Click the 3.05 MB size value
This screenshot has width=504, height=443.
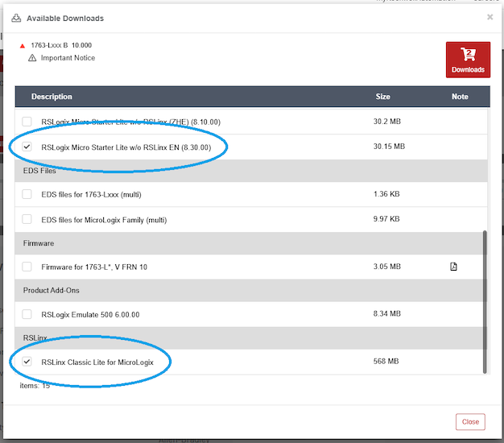(x=387, y=267)
